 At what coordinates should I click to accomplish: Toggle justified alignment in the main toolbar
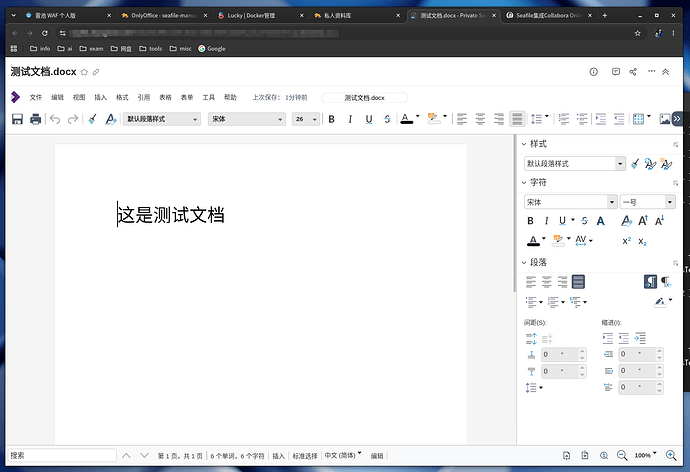[x=517, y=119]
